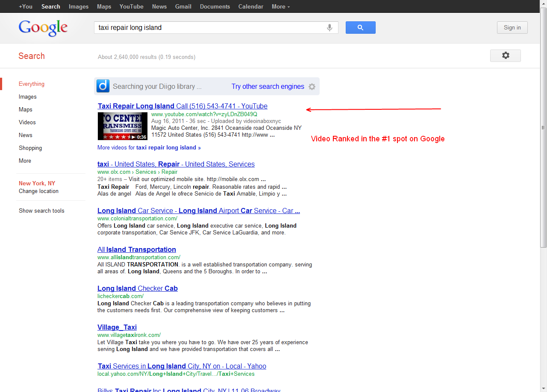Click the vertical page scrollbar
This screenshot has height=392, width=547.
[x=544, y=128]
